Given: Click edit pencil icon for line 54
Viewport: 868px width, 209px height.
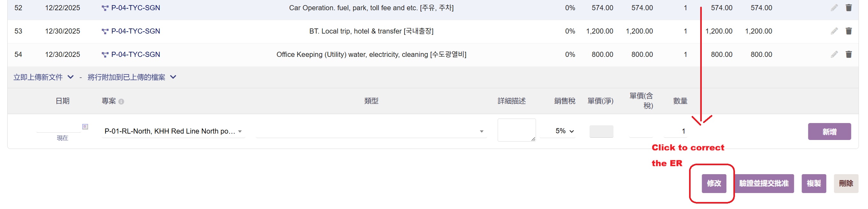Looking at the screenshot, I should tap(834, 54).
